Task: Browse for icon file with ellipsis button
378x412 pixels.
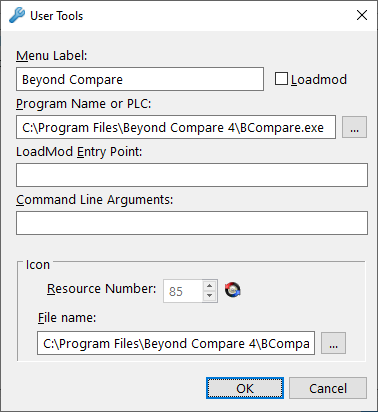Action: [x=333, y=343]
